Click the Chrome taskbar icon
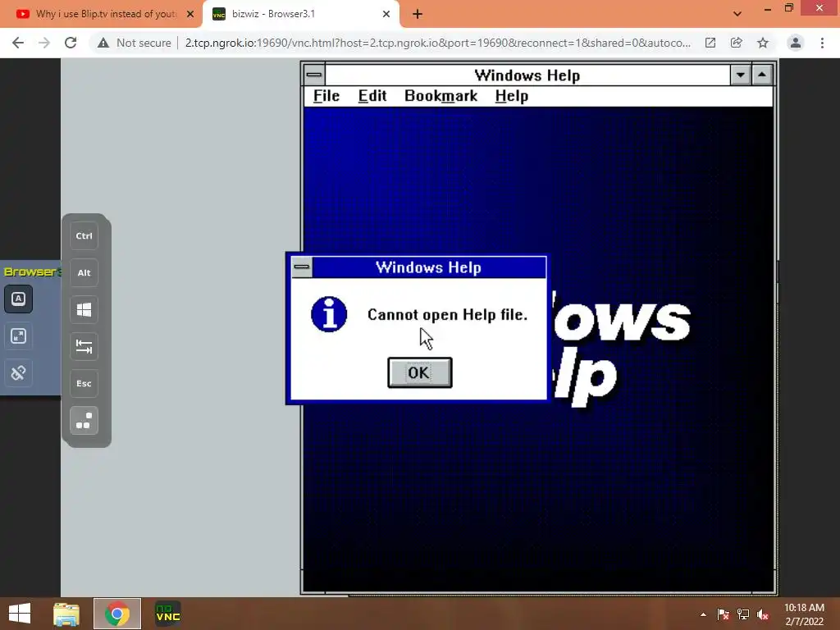Image resolution: width=840 pixels, height=630 pixels. point(116,614)
